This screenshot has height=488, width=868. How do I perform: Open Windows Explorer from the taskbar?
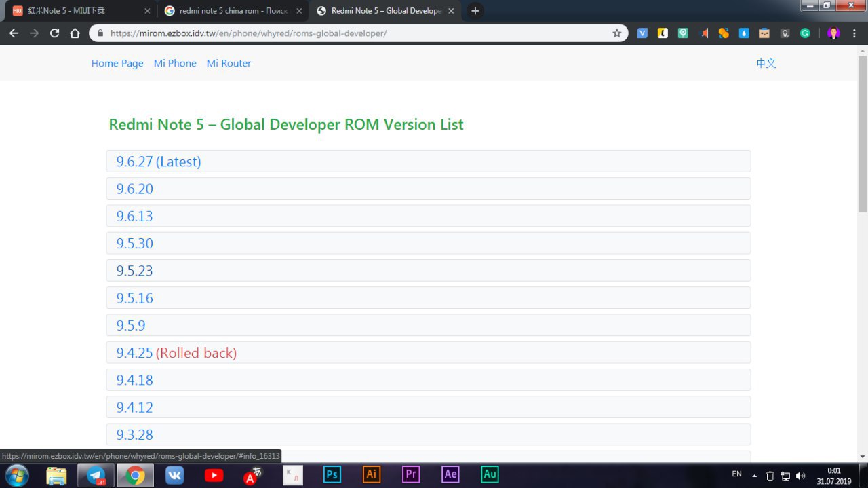click(x=56, y=475)
